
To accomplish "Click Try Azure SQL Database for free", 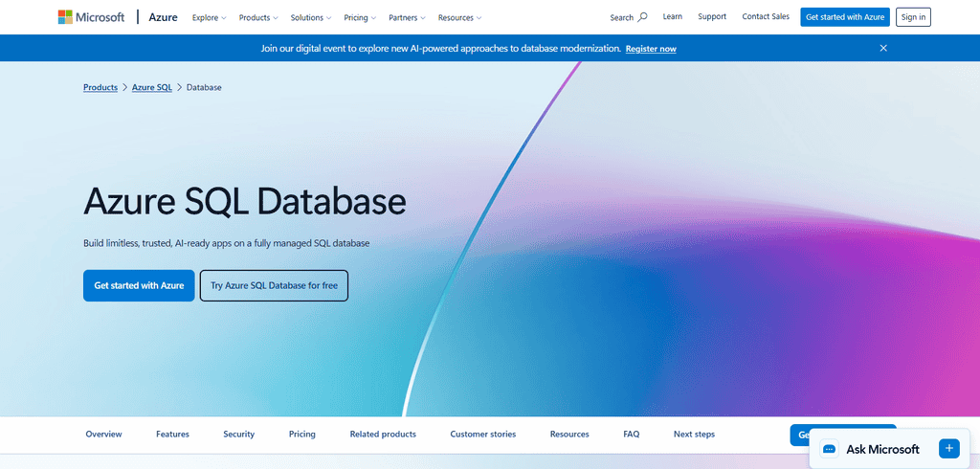I will [x=274, y=286].
